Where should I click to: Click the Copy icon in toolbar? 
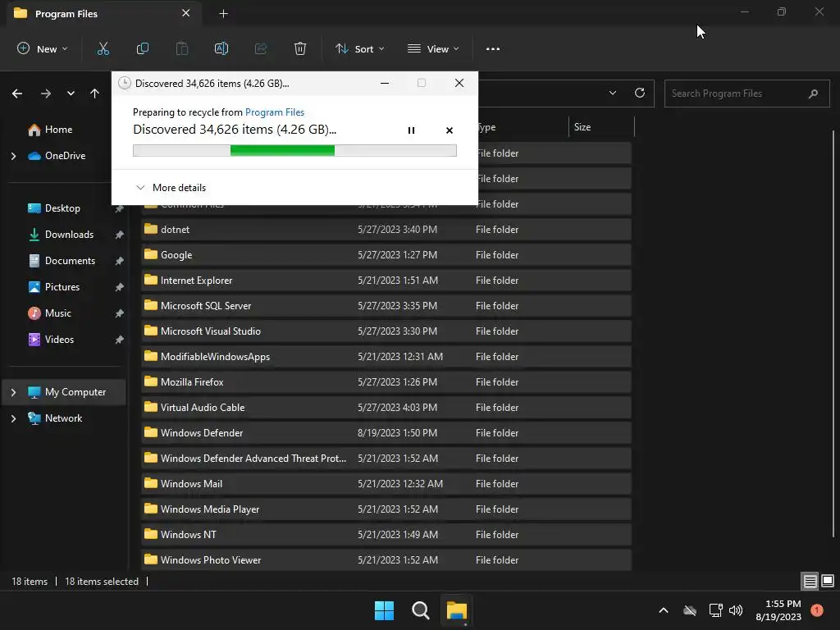click(143, 48)
